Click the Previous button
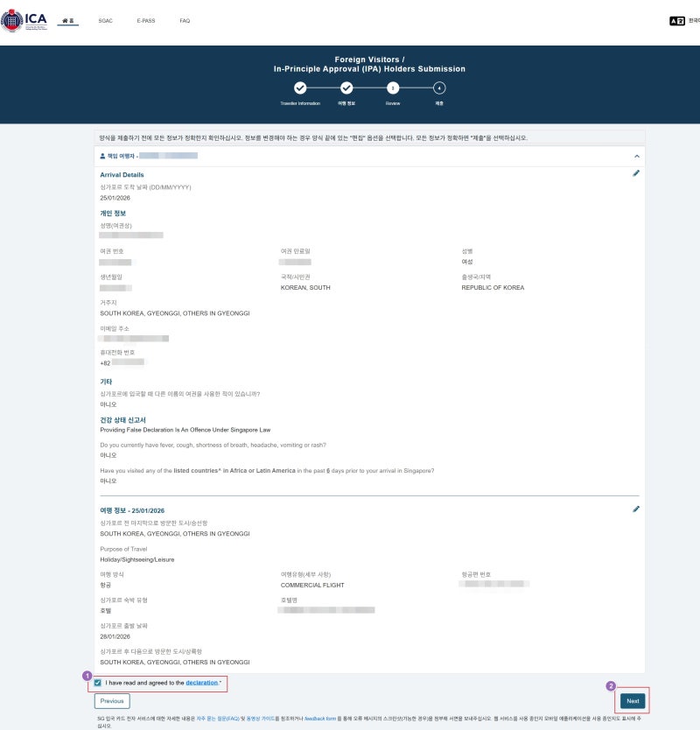This screenshot has width=700, height=730. [x=112, y=700]
